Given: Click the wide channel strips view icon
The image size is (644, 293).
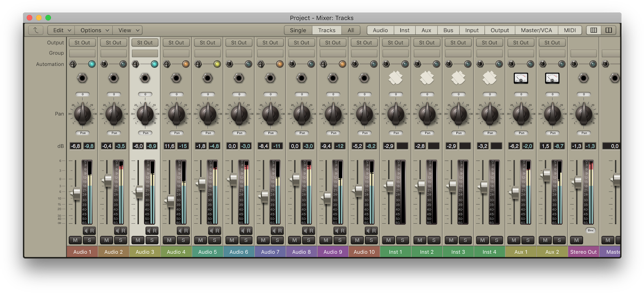Looking at the screenshot, I should click(609, 30).
